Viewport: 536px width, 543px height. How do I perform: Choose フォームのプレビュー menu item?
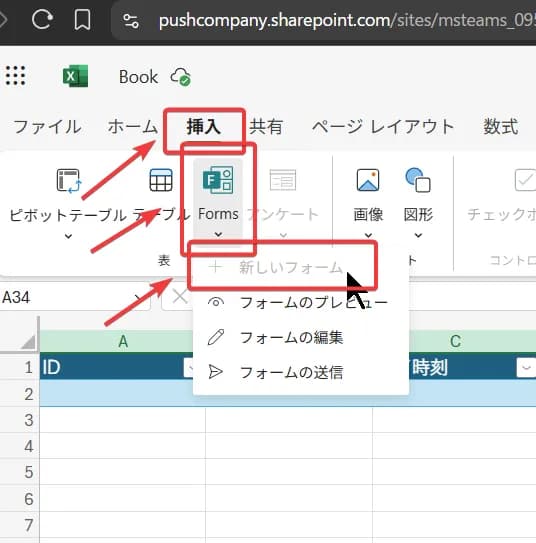point(301,303)
